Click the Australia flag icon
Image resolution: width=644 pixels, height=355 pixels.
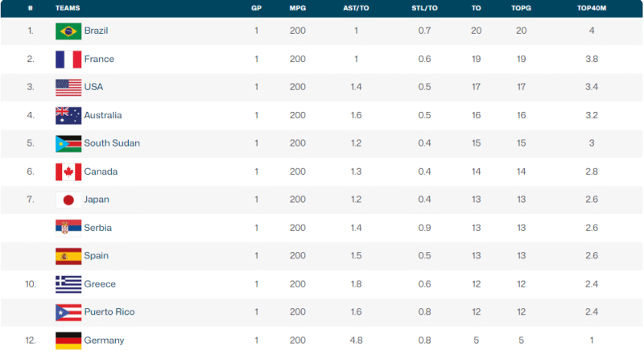pos(68,115)
